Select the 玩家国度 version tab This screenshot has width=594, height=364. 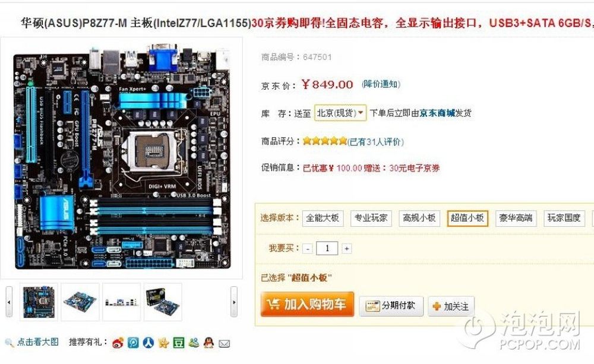tap(564, 218)
